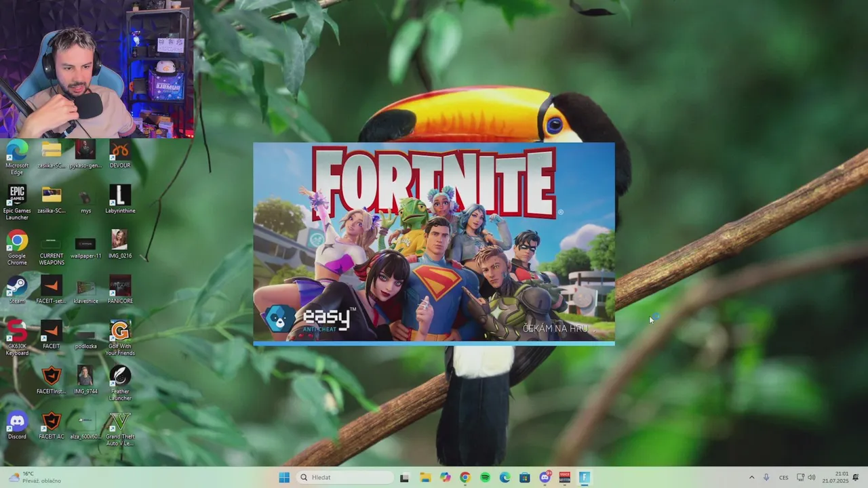Screen dimensions: 868x488
Task: Select IMG_9744 image file
Action: point(85,380)
